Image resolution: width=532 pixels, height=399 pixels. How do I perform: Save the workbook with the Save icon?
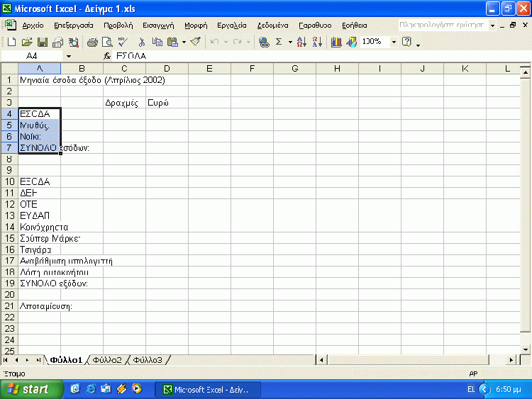(43, 42)
